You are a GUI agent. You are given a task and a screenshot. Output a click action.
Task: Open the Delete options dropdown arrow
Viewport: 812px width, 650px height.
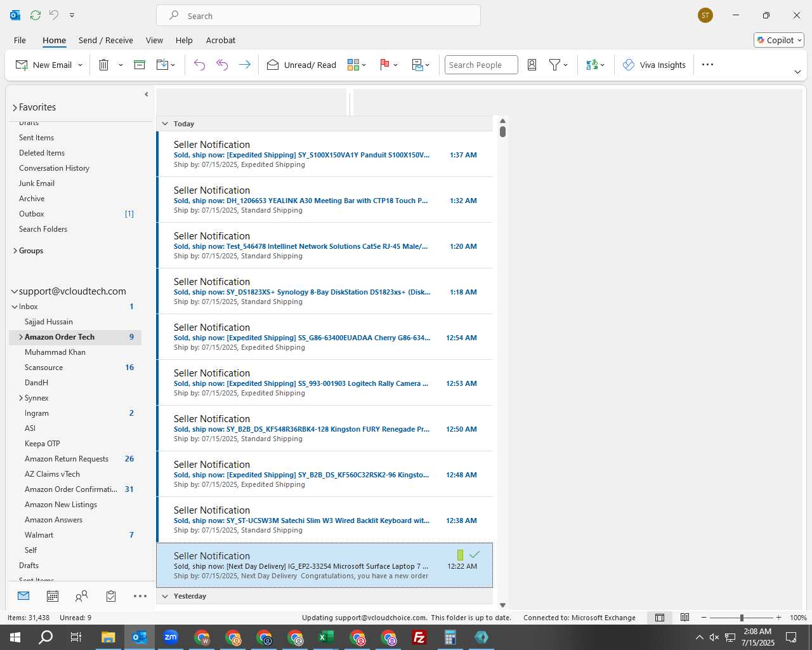[x=121, y=65]
